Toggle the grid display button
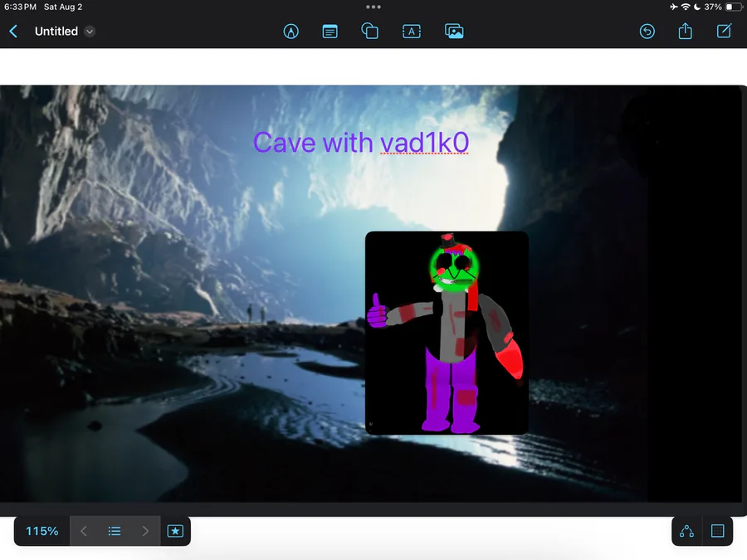Viewport: 747px width, 560px height. coord(717,531)
